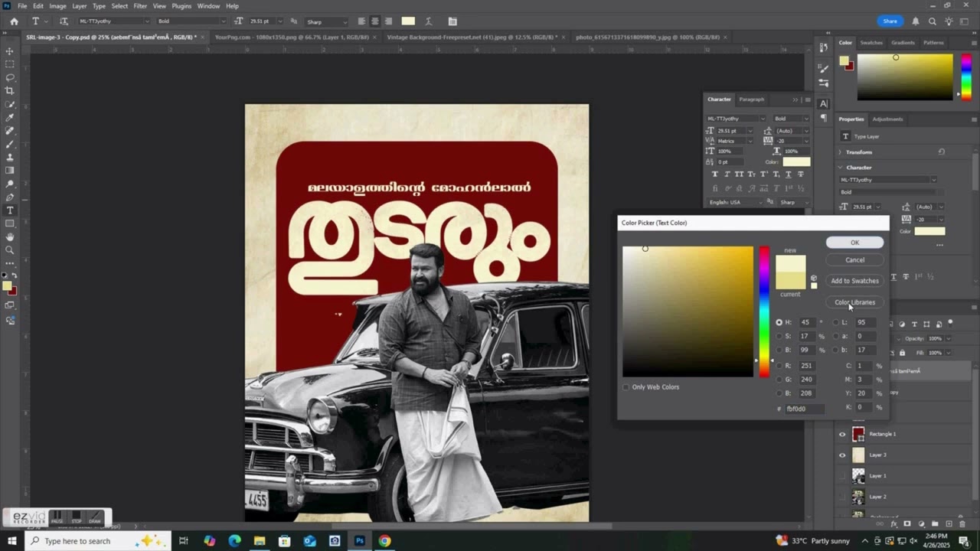The width and height of the screenshot is (980, 551).
Task: Enable Only Web Colors checkbox
Action: point(626,387)
